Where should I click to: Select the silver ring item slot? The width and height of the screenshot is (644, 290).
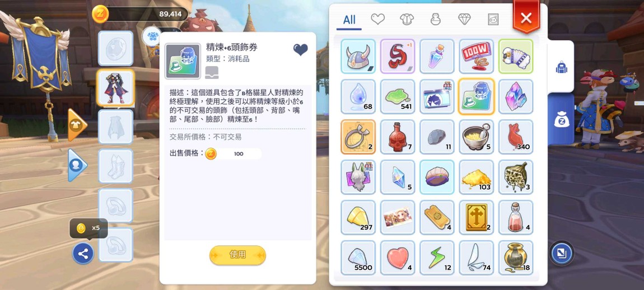click(x=358, y=137)
